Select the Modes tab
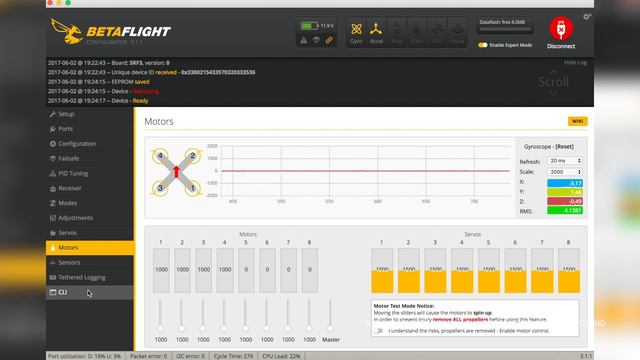The height and width of the screenshot is (360, 640). pos(90,203)
